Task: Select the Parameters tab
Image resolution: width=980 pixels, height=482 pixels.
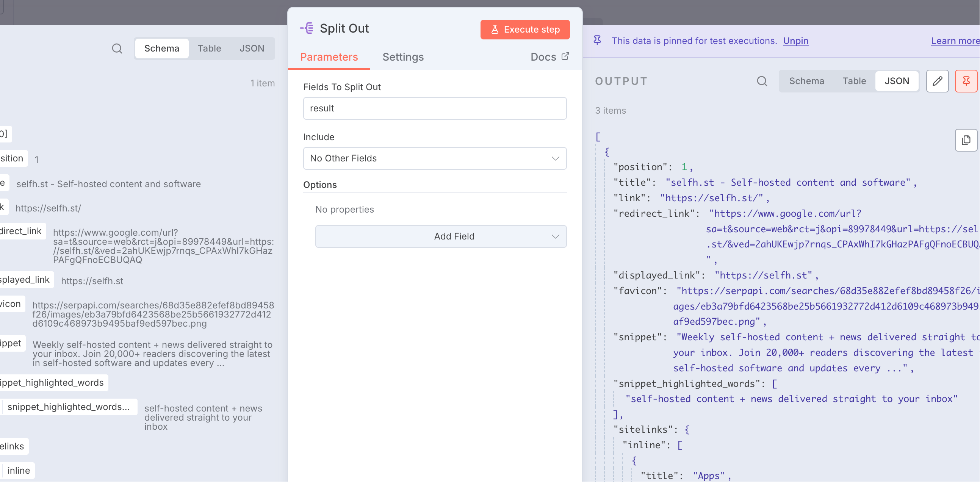Action: 329,57
